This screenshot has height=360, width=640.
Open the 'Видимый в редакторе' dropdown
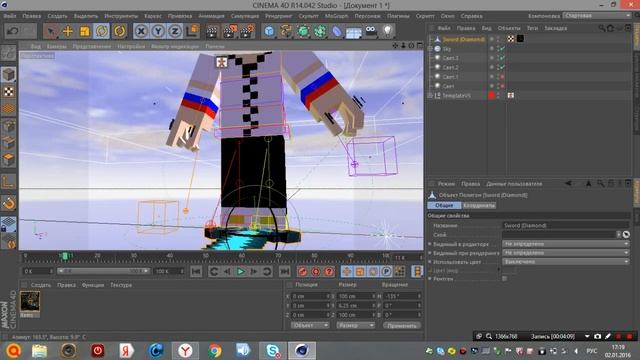click(566, 244)
